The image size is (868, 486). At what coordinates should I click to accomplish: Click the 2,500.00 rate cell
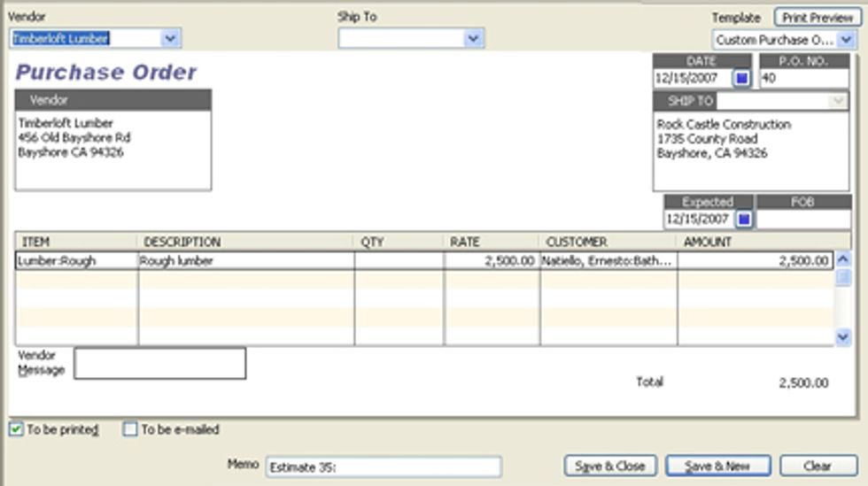[492, 261]
